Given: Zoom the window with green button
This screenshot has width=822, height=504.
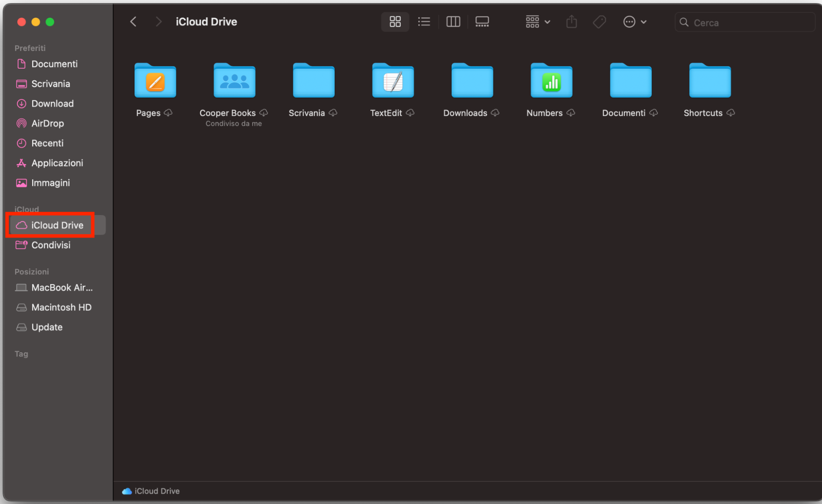Looking at the screenshot, I should tap(50, 22).
